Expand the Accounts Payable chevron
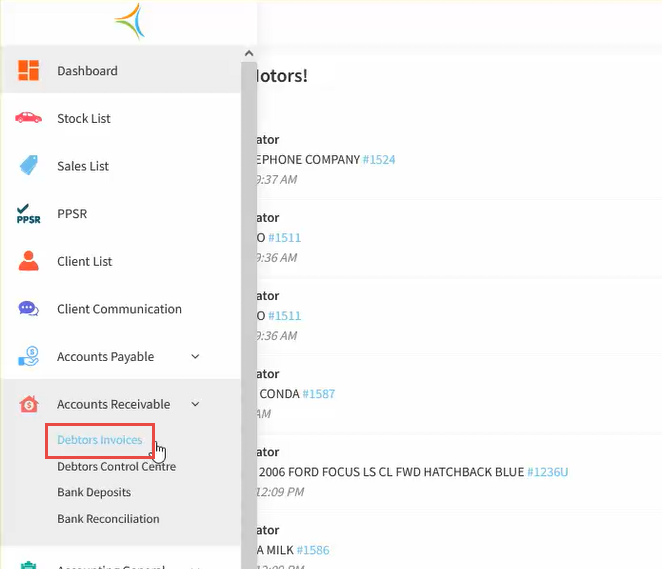The height and width of the screenshot is (569, 662). click(x=195, y=357)
